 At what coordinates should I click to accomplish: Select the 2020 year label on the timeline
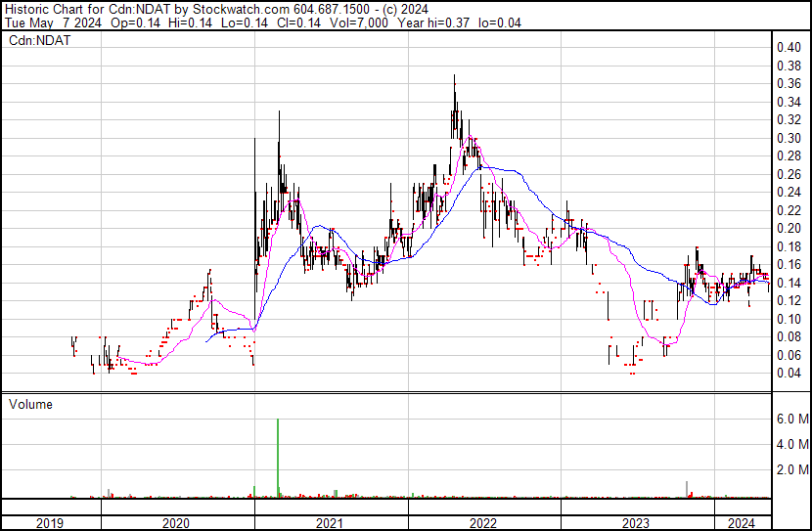click(x=177, y=523)
